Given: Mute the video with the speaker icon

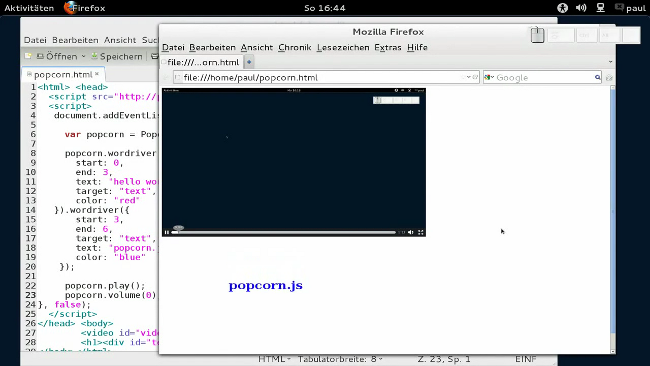Looking at the screenshot, I should pyautogui.click(x=410, y=232).
